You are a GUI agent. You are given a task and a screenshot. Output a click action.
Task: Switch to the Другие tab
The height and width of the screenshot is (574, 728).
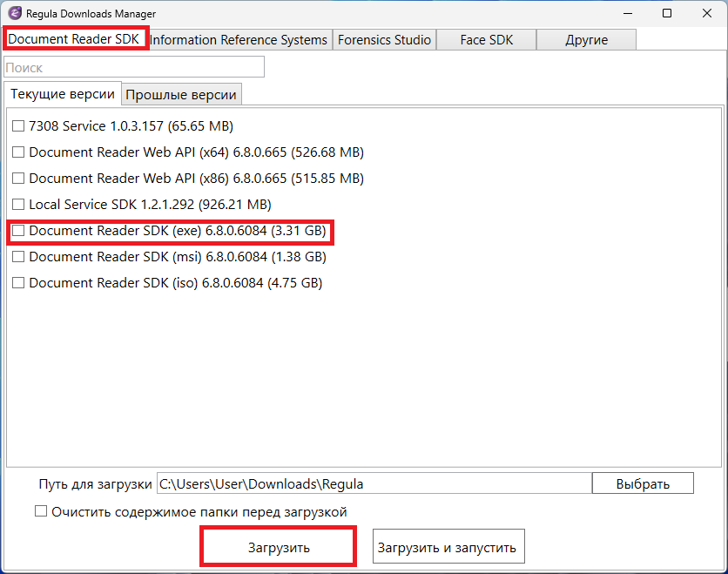586,40
